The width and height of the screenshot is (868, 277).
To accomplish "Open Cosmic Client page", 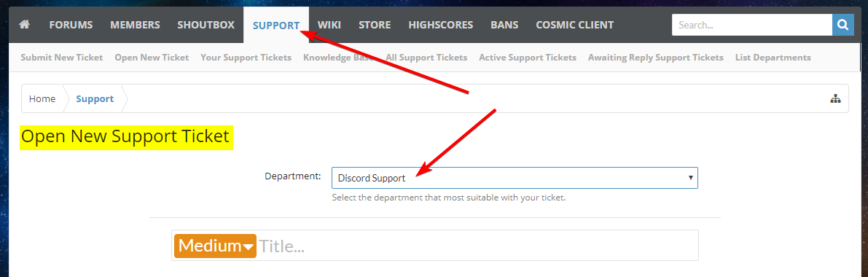I will point(574,25).
